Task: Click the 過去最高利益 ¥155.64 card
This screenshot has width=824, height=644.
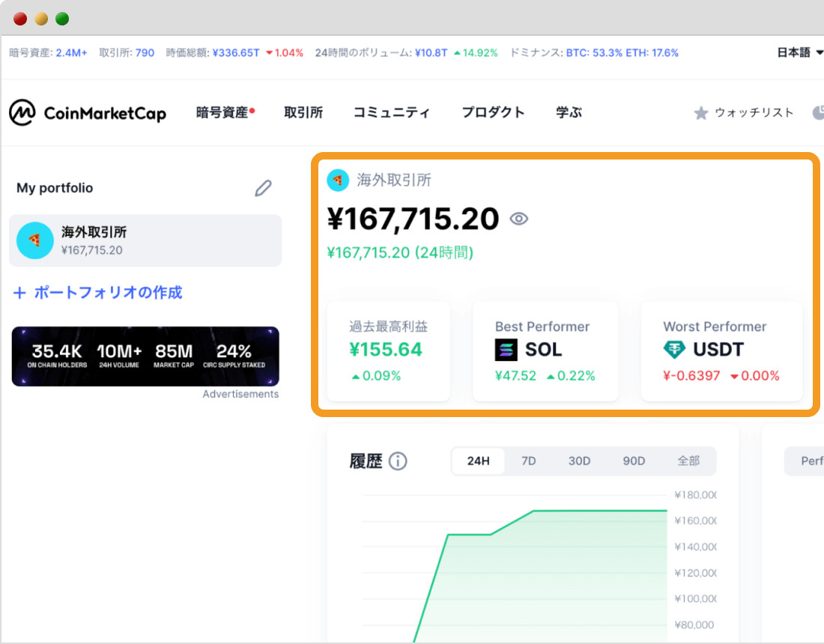Action: click(x=388, y=351)
